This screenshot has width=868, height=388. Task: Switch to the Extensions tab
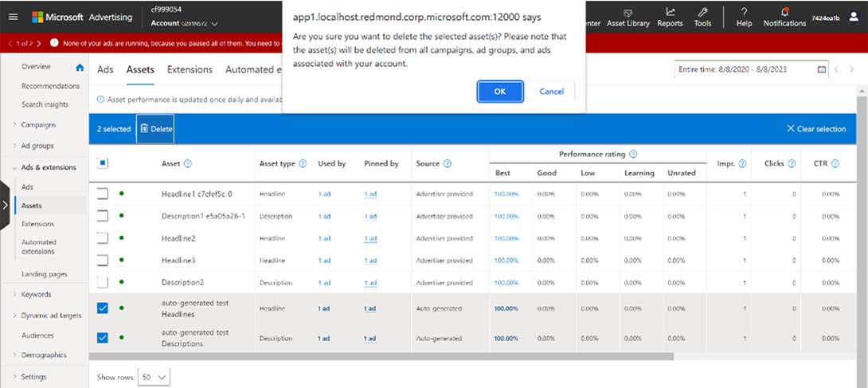tap(190, 69)
